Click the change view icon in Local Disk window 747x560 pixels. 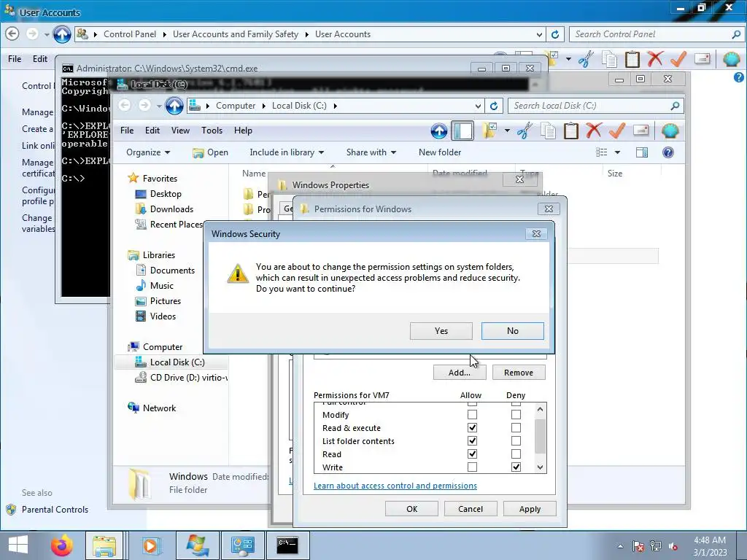click(602, 152)
